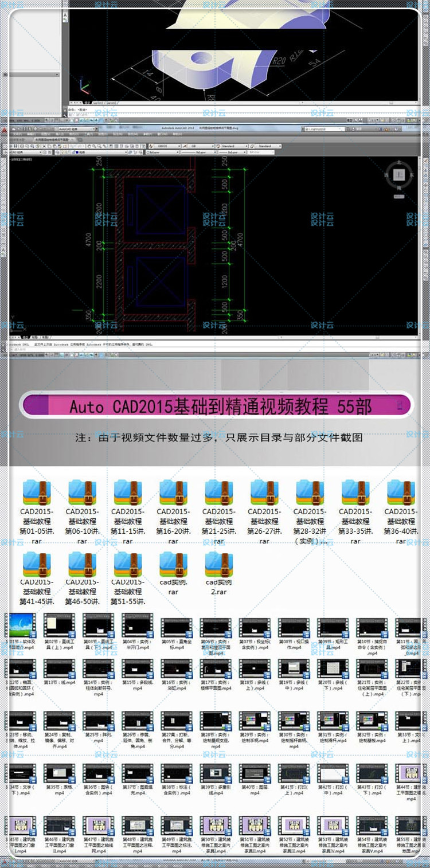Click file name 第14节：实例：柱体剖断符号.mp4
430x868 pixels.
(98, 688)
